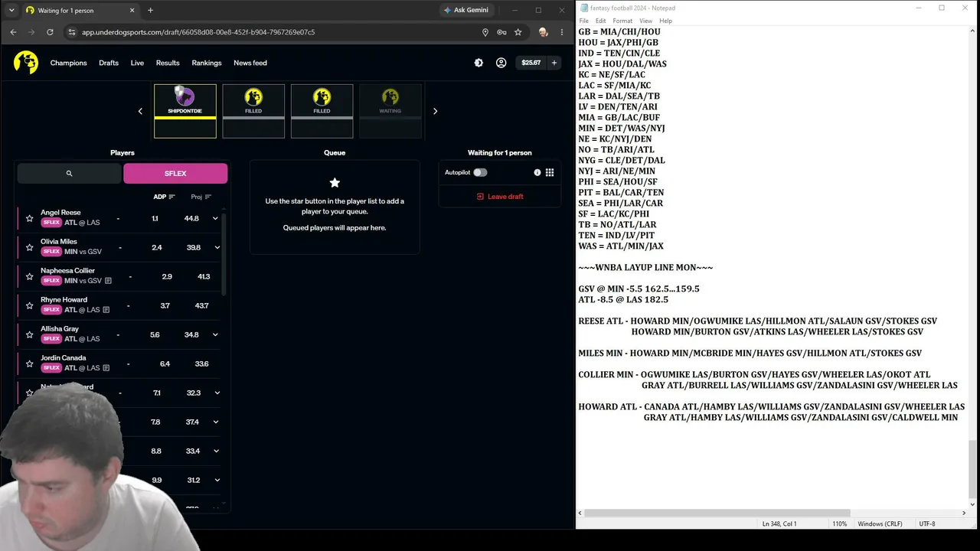The image size is (980, 551).
Task: Select the SHIPDONTDIE drafter card
Action: tap(185, 111)
